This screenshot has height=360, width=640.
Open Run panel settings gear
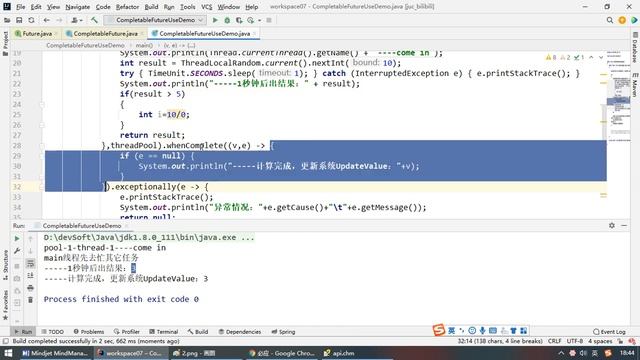click(612, 225)
